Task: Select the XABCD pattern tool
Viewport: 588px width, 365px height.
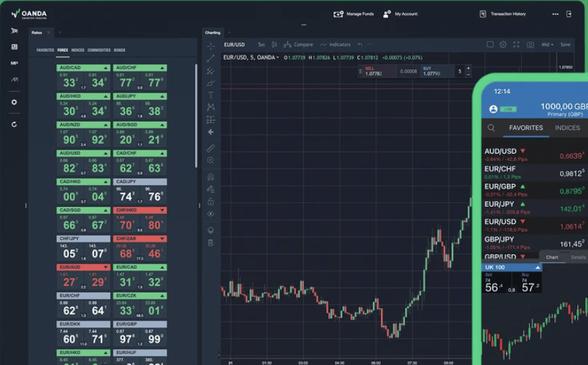Action: (x=211, y=107)
